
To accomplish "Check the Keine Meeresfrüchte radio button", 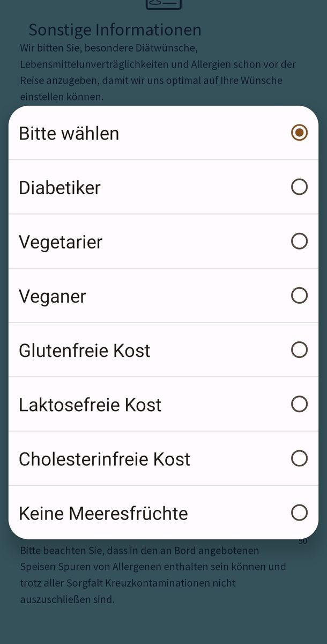I will 299,513.
